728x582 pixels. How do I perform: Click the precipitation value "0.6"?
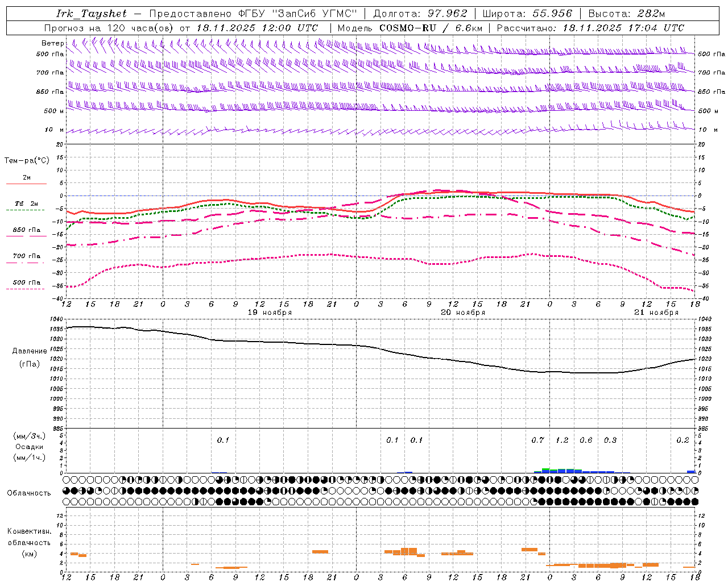586,440
